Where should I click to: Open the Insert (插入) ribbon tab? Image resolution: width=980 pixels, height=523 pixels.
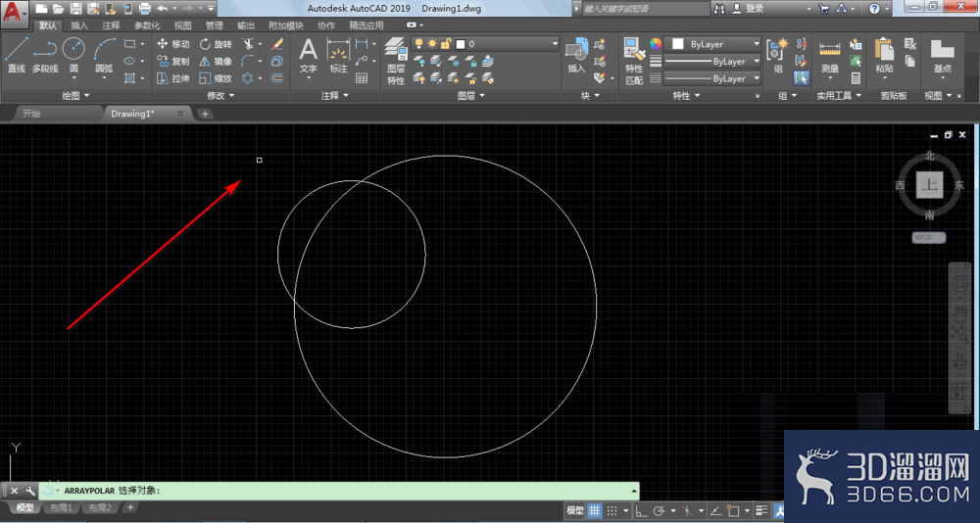point(79,25)
